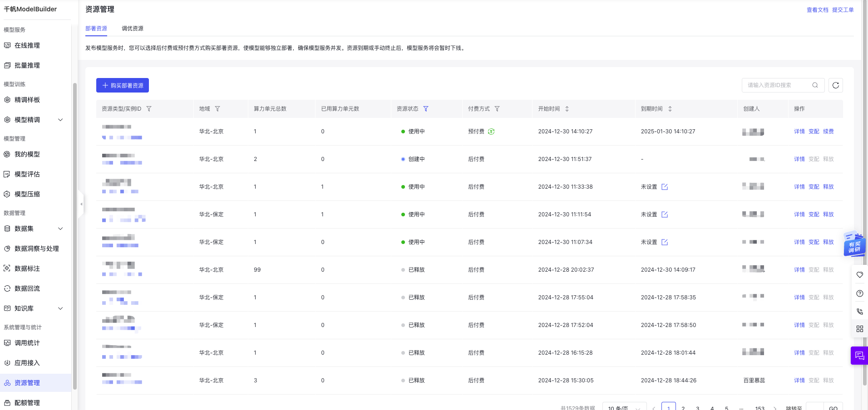Collapse the sidebar with handle arrow

pos(81,204)
